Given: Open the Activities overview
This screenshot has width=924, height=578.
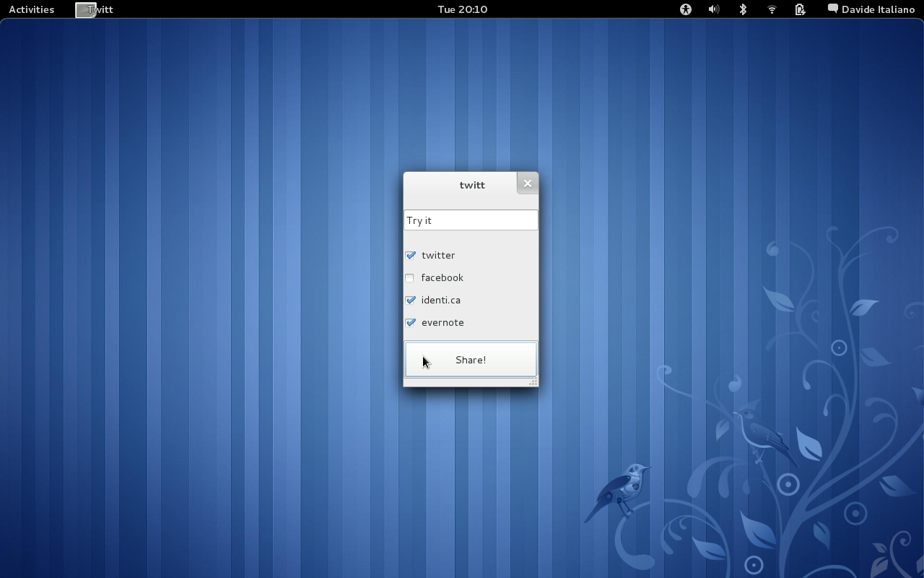Looking at the screenshot, I should (x=31, y=9).
